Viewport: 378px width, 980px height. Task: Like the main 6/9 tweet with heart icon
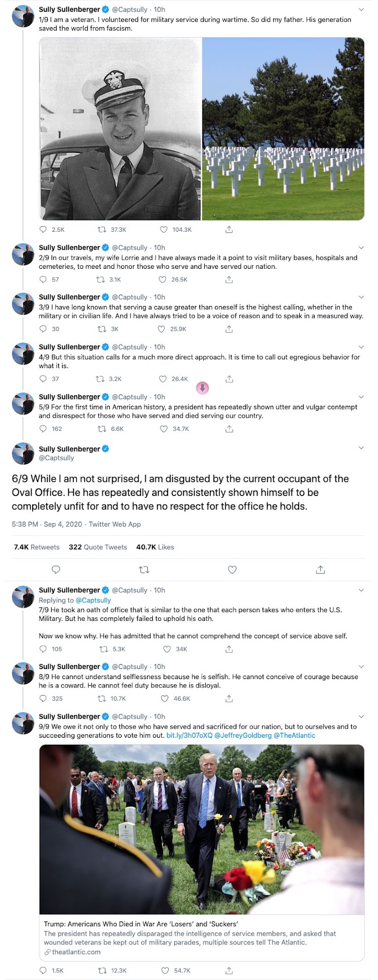(232, 570)
